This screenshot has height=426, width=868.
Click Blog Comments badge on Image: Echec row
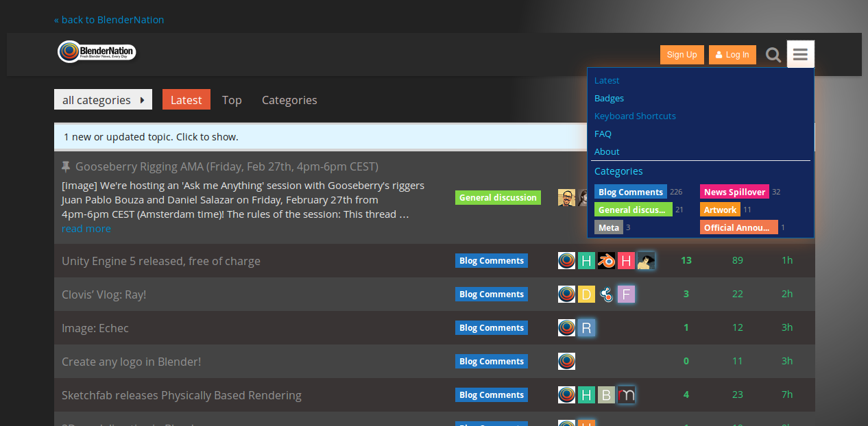tap(492, 327)
